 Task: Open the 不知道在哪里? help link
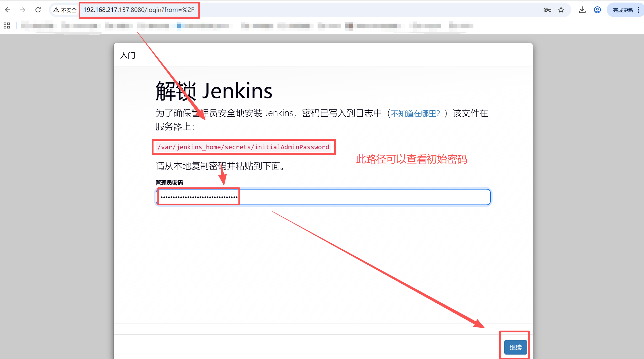[x=415, y=113]
